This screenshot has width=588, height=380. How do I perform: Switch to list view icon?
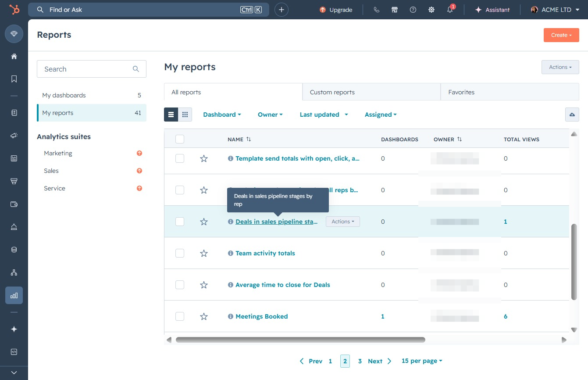(x=171, y=115)
